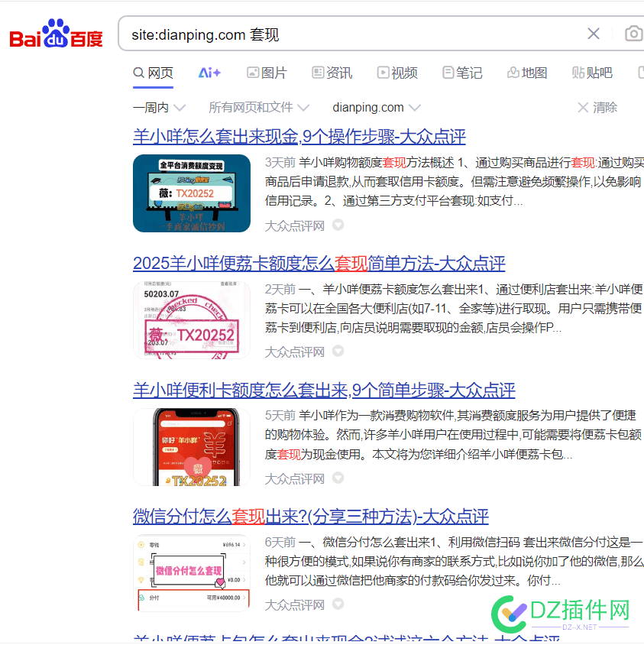This screenshot has height=645, width=644.
Task: Click 大众点评网 source under 便利卡 result
Action: (x=295, y=479)
